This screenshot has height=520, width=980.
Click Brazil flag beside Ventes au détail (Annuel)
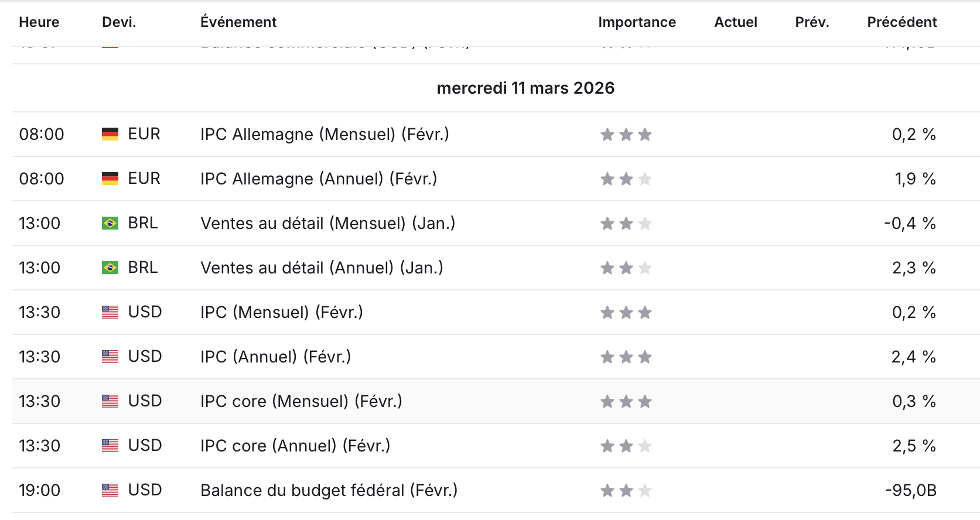[x=110, y=268]
